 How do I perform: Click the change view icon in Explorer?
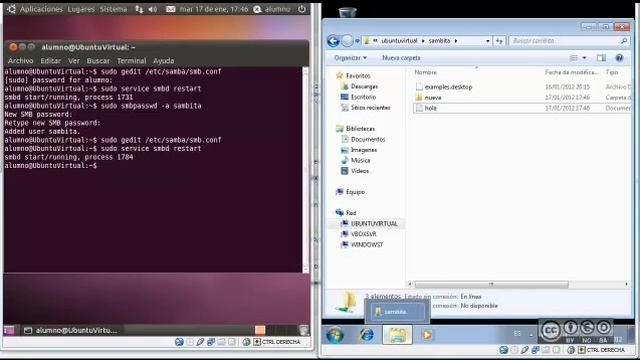[x=573, y=58]
